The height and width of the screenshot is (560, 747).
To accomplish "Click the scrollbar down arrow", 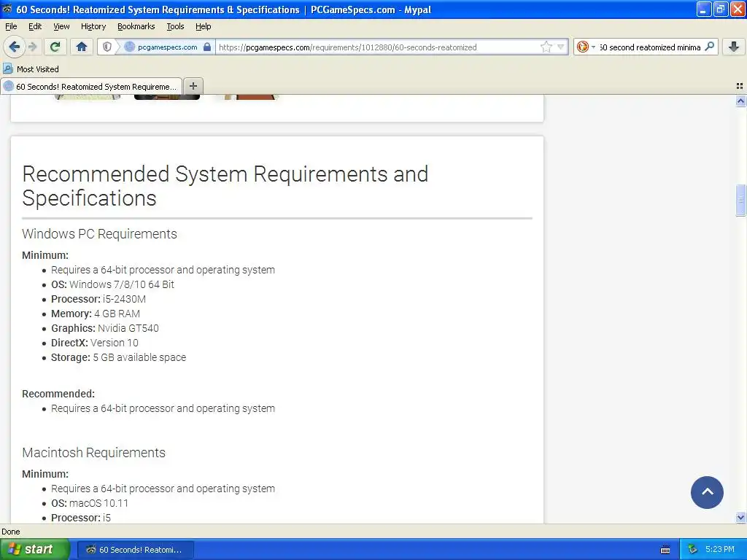I will point(740,517).
